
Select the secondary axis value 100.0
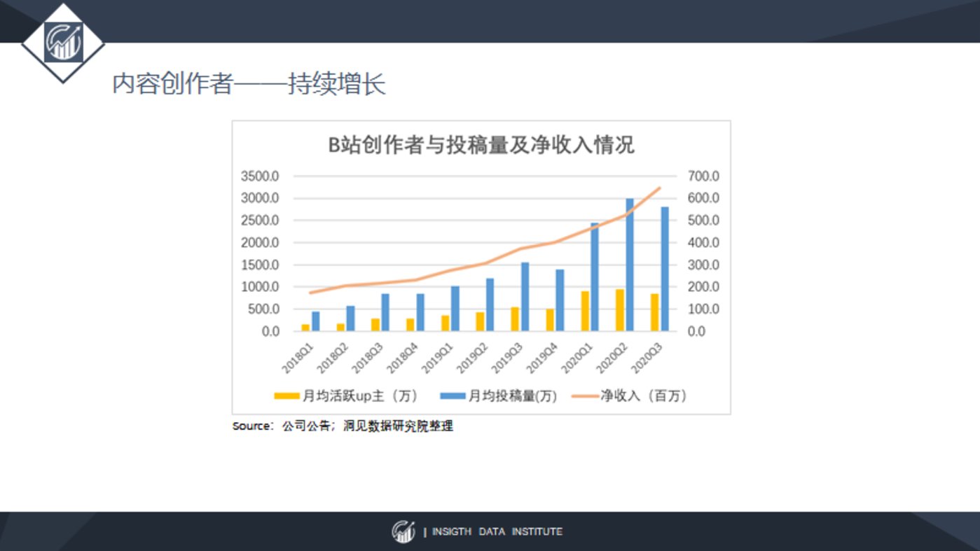point(703,309)
